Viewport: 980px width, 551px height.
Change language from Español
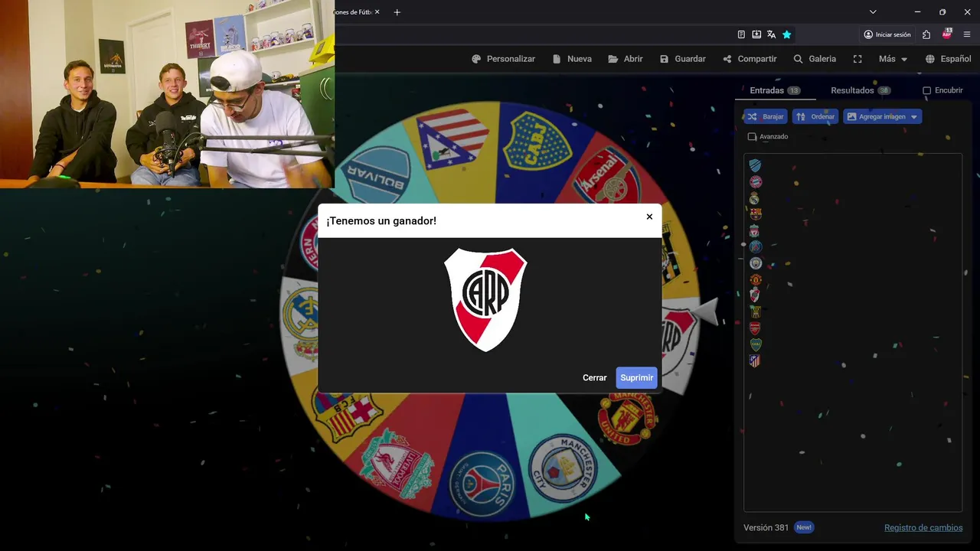pos(948,59)
